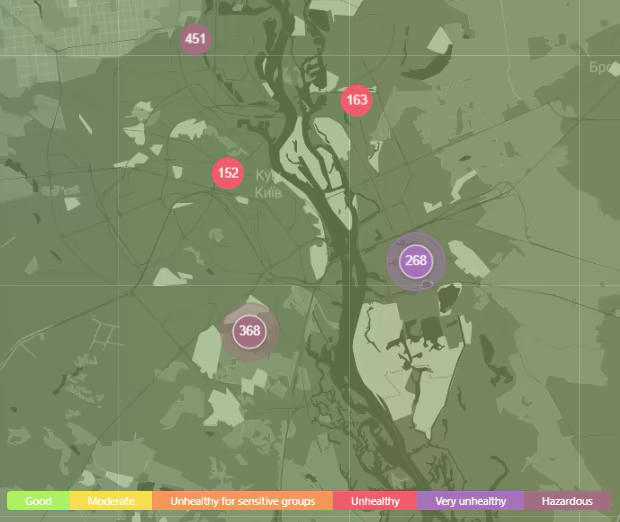The width and height of the screenshot is (620, 522).
Task: Select the yellow Moderate legend swatch
Action: click(110, 501)
